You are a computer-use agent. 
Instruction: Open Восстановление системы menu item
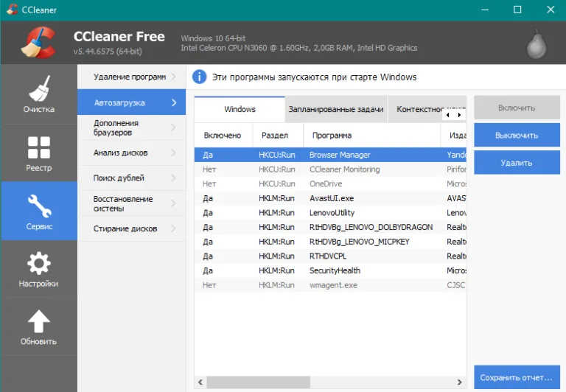click(131, 203)
